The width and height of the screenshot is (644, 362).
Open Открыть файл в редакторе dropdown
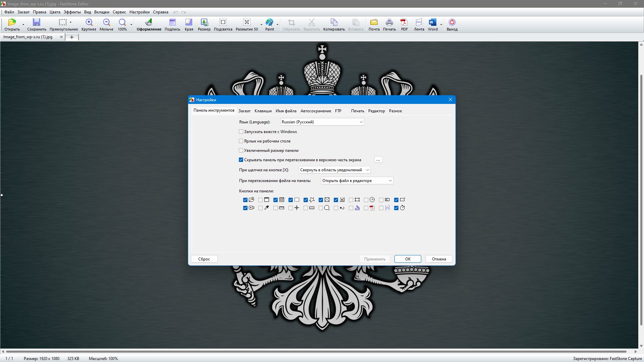point(390,181)
